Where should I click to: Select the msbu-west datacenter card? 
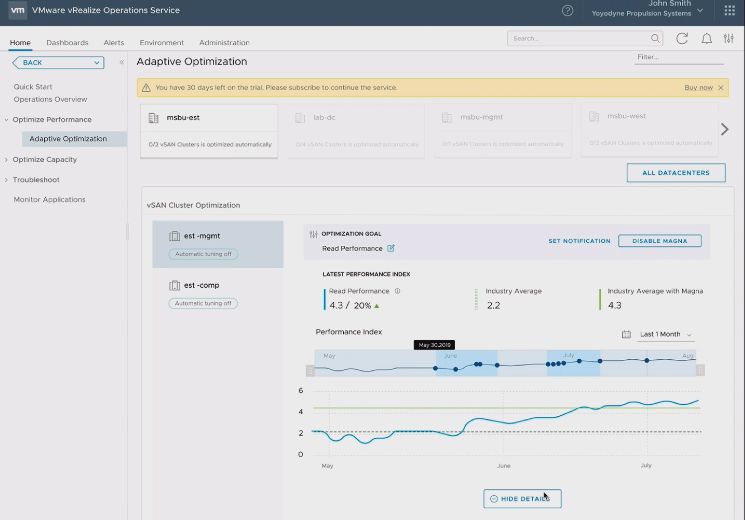pos(649,130)
